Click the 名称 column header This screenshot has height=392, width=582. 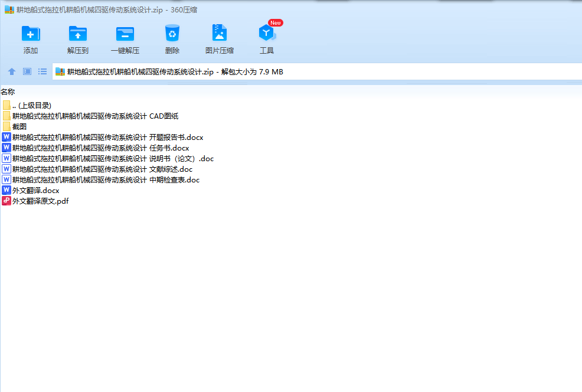tap(8, 92)
